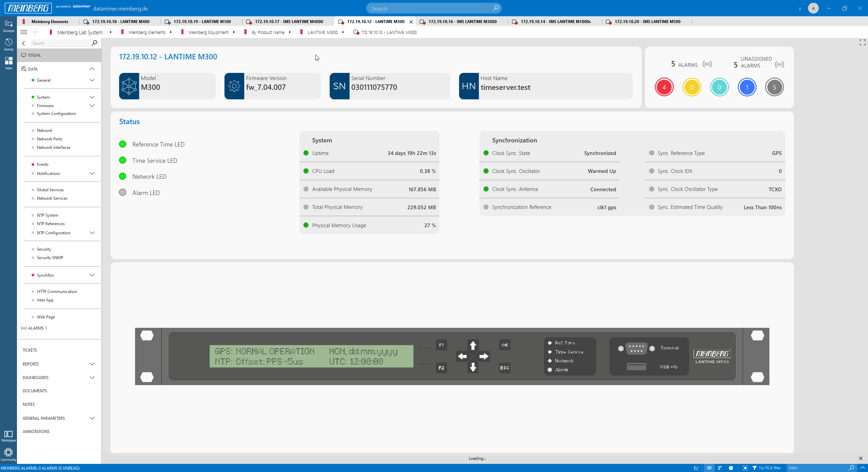Open the Network Ports data page
This screenshot has height=472, width=868.
(x=50, y=139)
